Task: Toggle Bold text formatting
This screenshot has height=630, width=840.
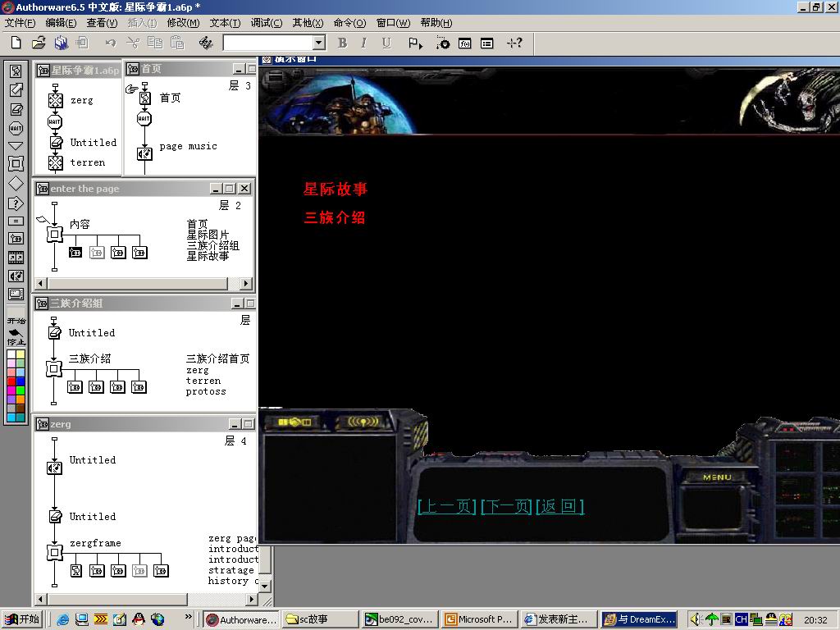Action: [x=342, y=43]
